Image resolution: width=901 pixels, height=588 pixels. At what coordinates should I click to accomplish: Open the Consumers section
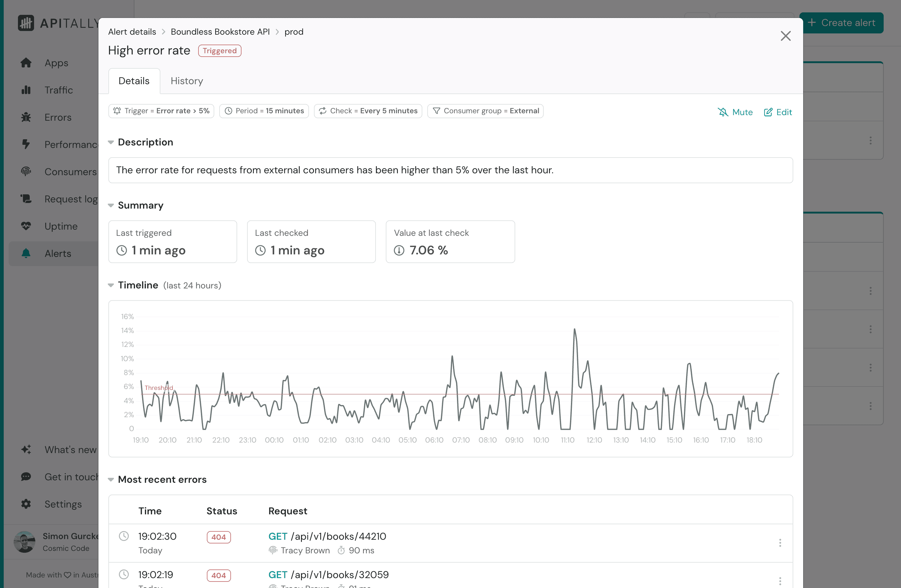pyautogui.click(x=70, y=171)
